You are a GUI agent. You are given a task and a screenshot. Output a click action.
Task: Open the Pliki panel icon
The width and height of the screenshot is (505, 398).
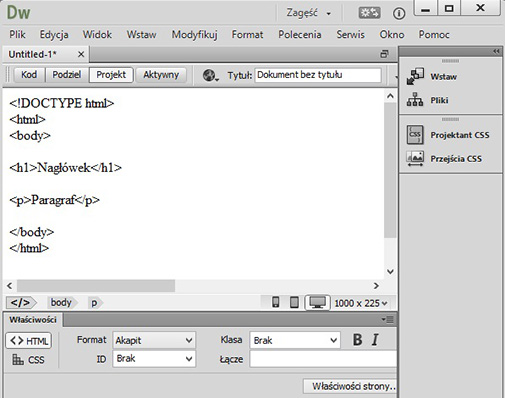pos(415,100)
